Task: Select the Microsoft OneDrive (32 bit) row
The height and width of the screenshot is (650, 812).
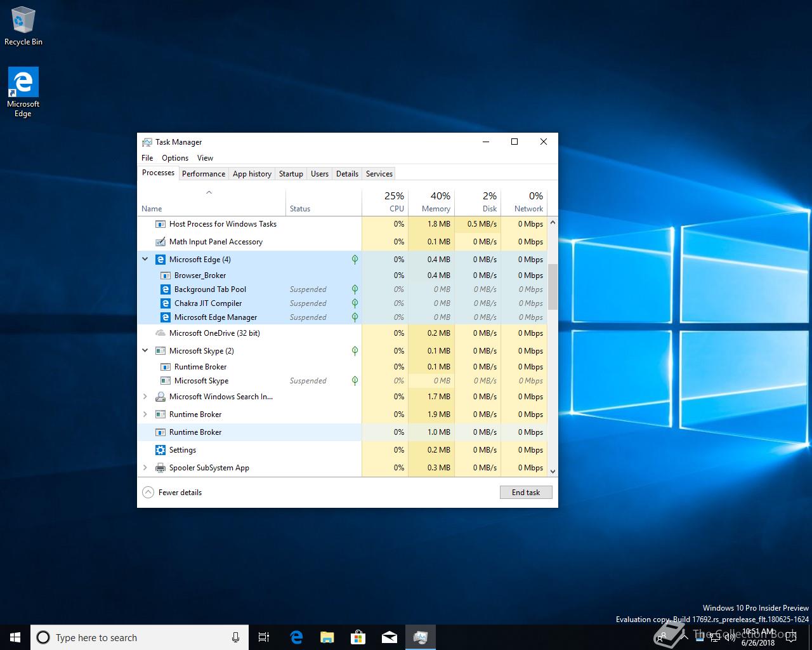Action: (x=343, y=333)
